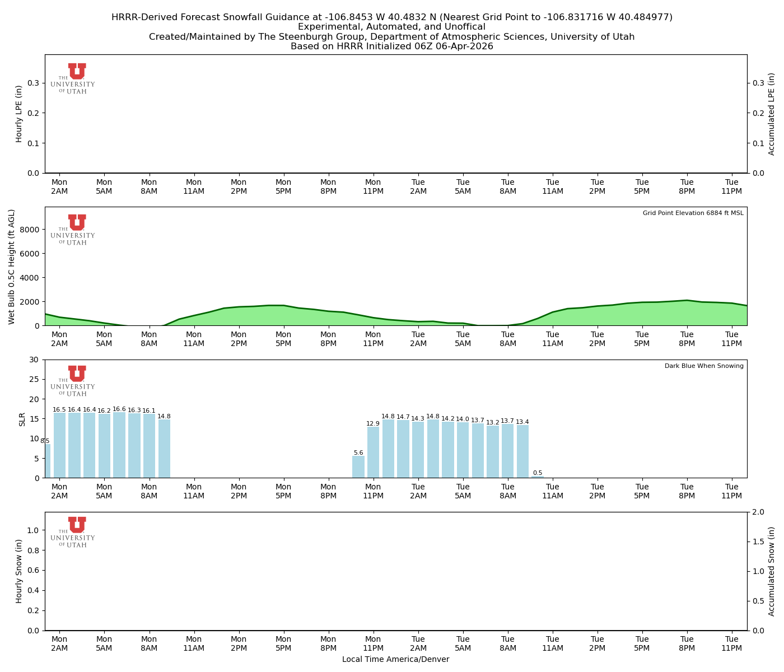Select the SLR bar labeled 16.5

click(x=60, y=445)
